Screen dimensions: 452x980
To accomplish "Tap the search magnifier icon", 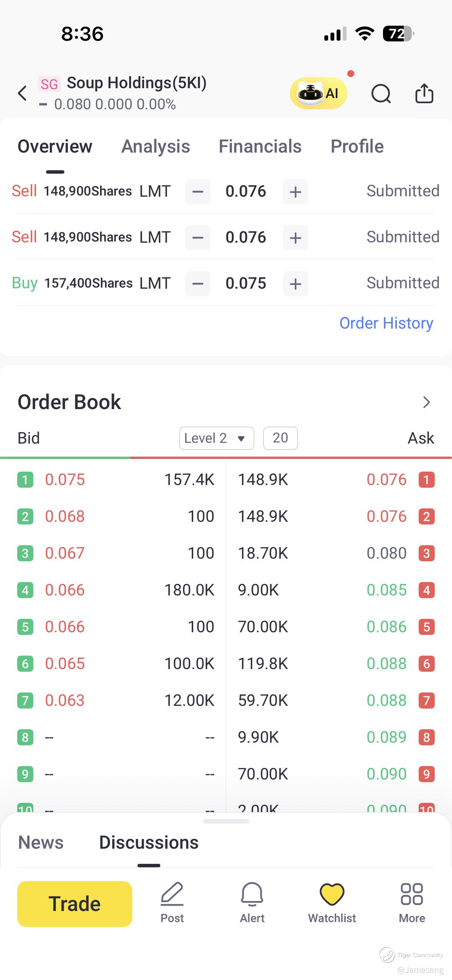I will tap(381, 94).
